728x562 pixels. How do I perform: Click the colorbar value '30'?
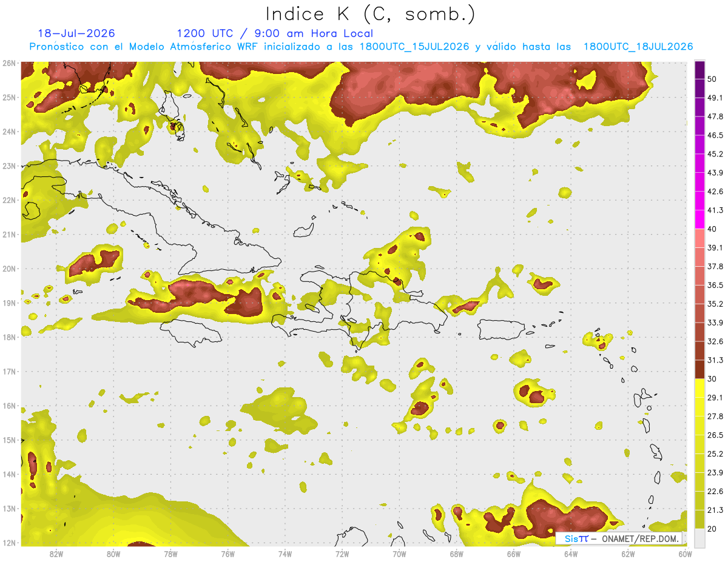coord(713,379)
